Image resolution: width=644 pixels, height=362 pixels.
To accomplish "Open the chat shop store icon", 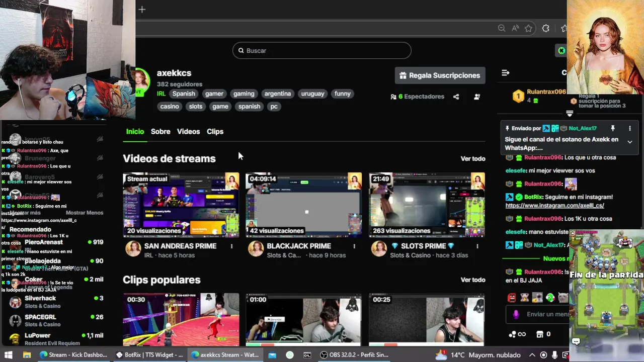I will tap(540, 334).
